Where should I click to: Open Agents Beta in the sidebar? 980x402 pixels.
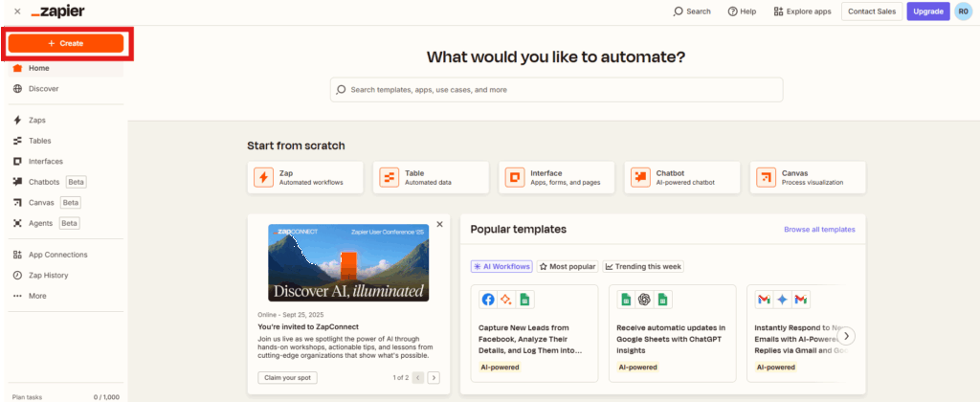click(x=66, y=223)
